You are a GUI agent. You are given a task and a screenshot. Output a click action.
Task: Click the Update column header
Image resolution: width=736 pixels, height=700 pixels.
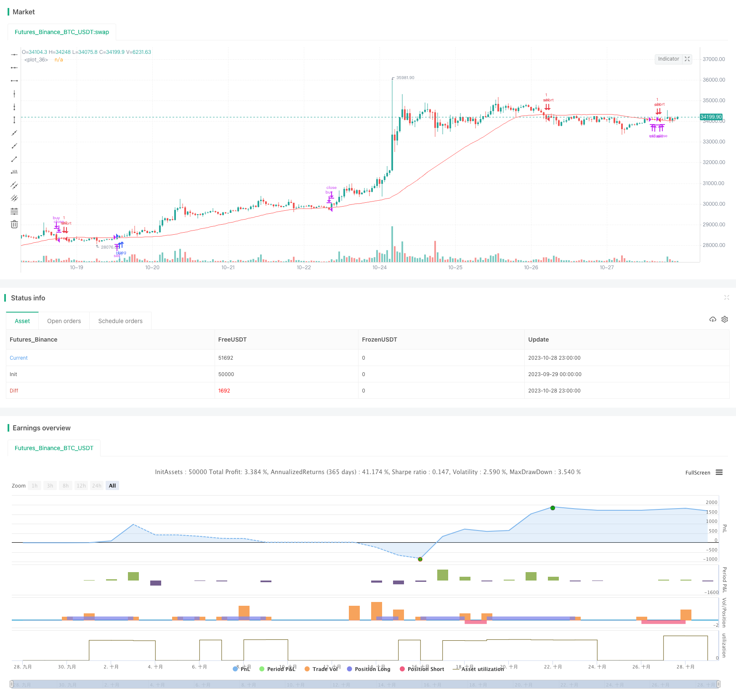click(x=538, y=339)
